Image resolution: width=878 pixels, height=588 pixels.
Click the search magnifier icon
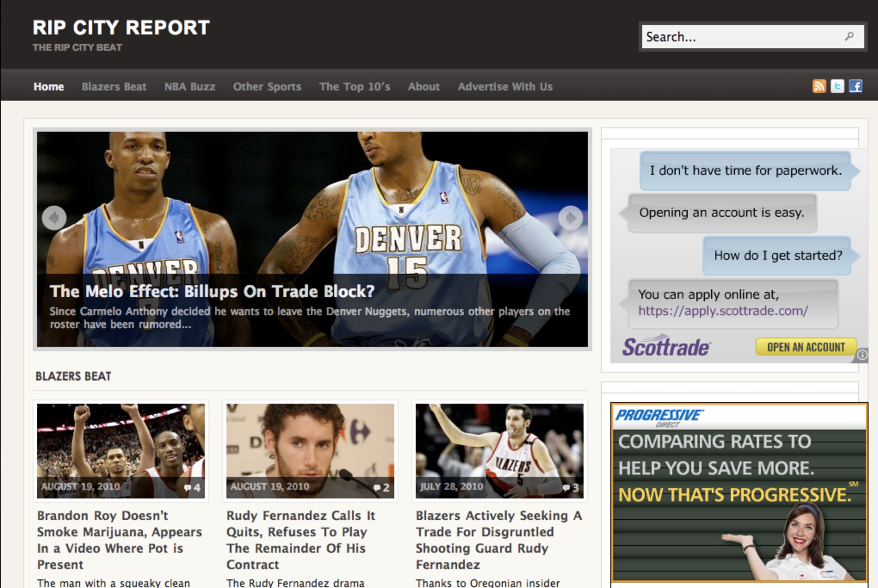point(850,36)
